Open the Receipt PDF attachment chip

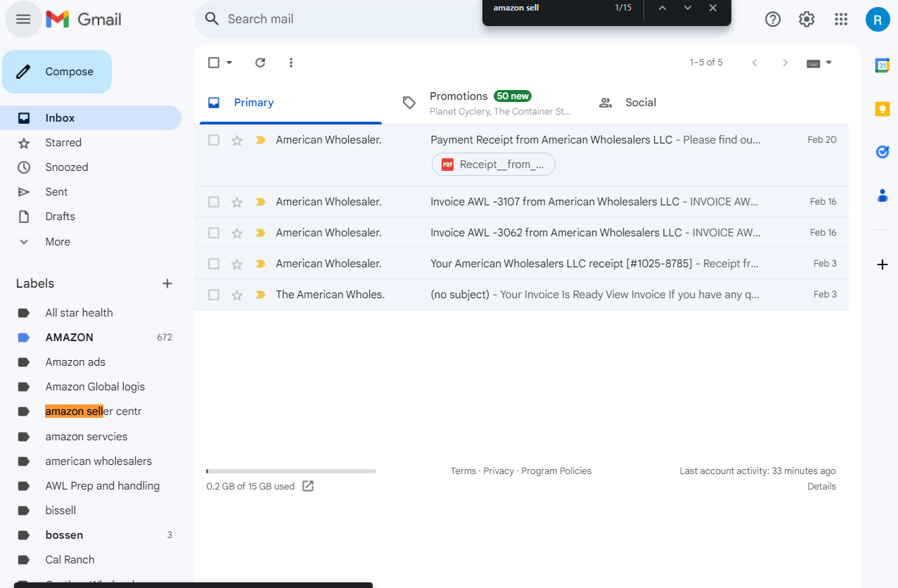tap(494, 165)
